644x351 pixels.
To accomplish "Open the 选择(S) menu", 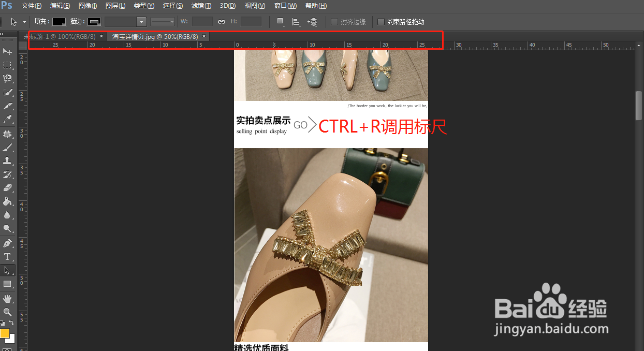I will (172, 6).
